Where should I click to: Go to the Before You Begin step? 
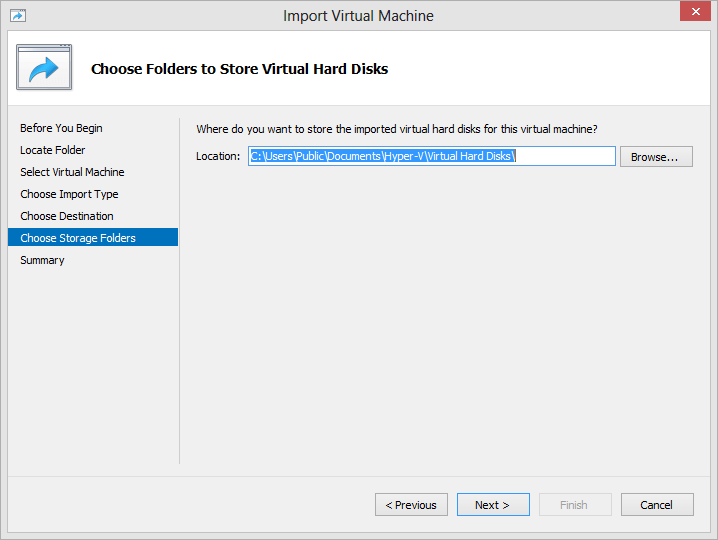tap(61, 128)
